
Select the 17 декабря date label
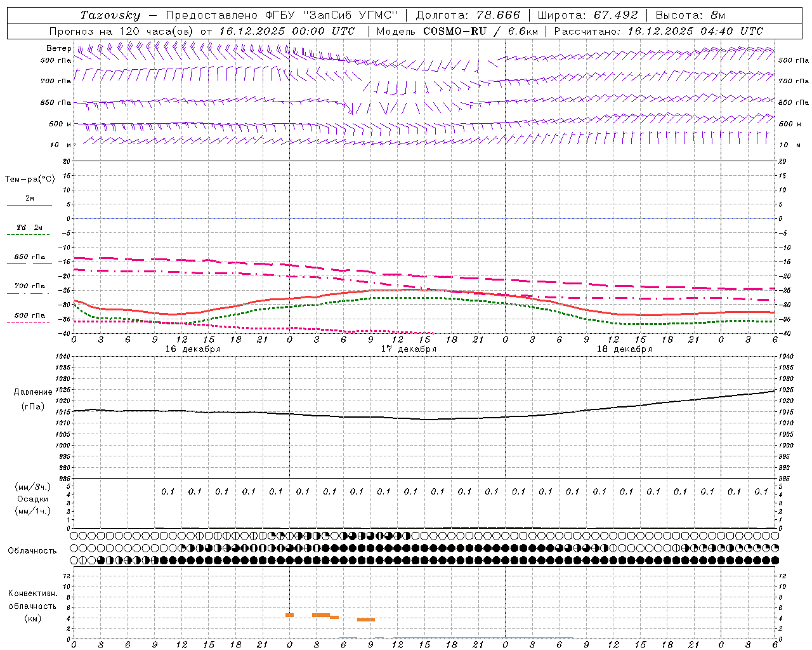coord(409,349)
